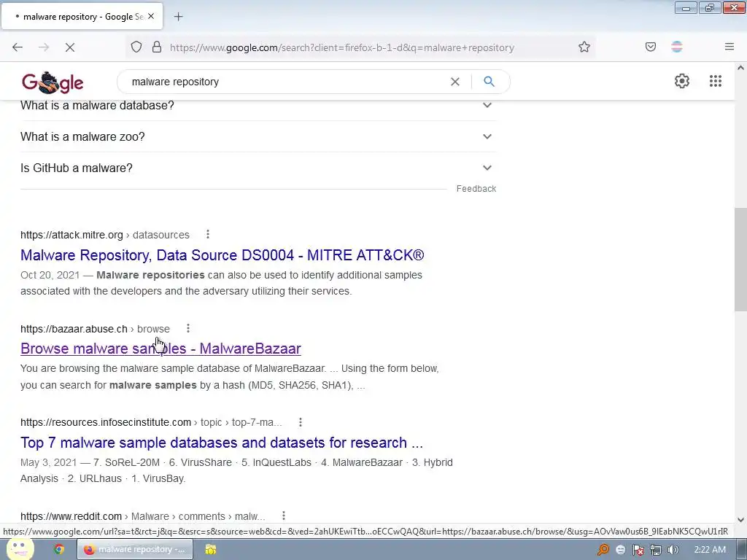Expand 'Is GitHub a malware?'
747x560 pixels.
(258, 168)
